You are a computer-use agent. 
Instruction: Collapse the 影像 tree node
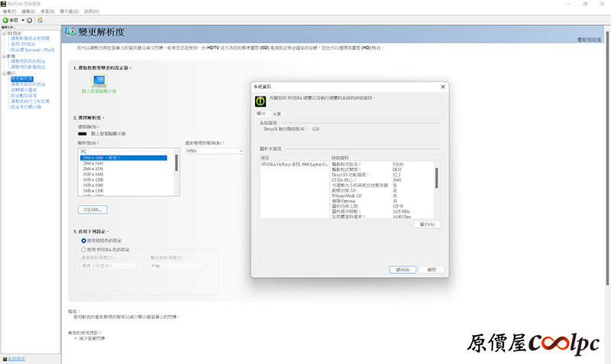pyautogui.click(x=5, y=56)
